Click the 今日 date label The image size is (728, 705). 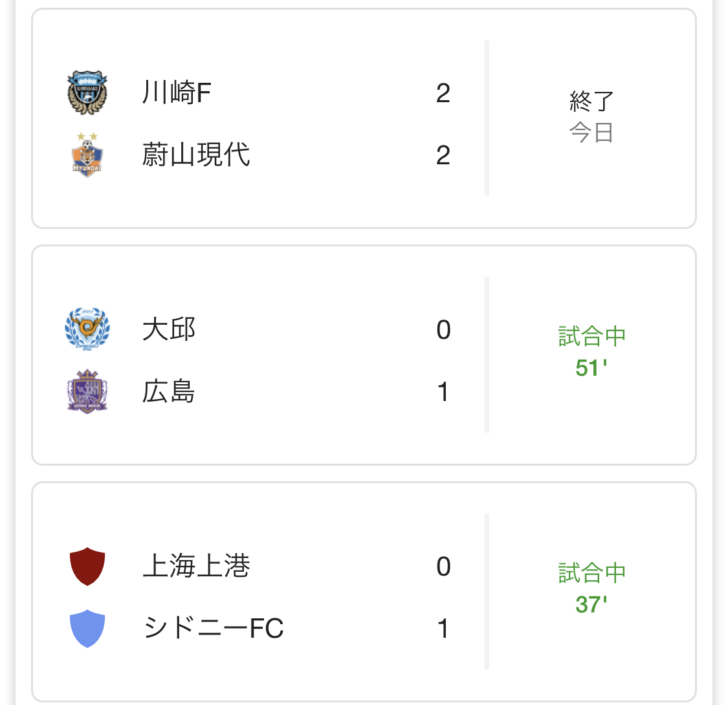pos(591,133)
